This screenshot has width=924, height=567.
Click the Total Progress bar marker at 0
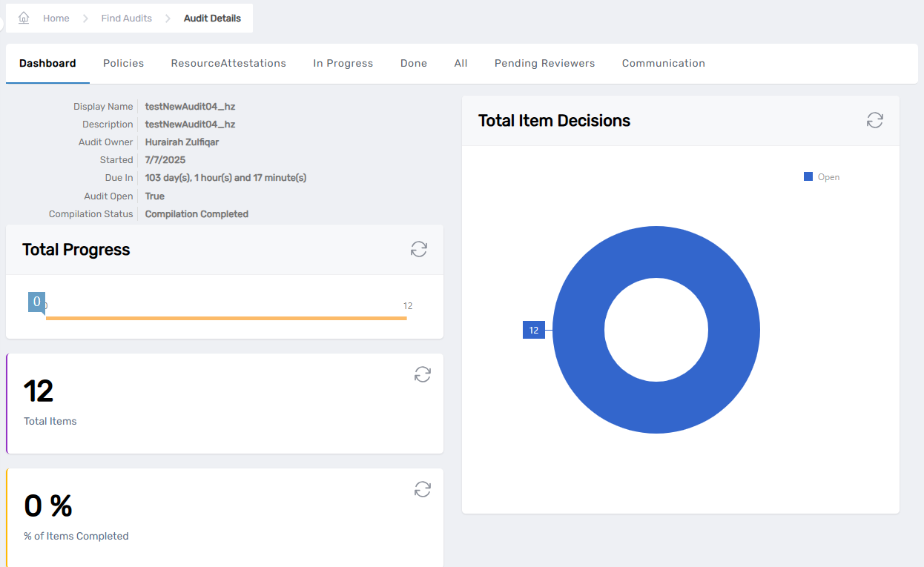pos(36,302)
